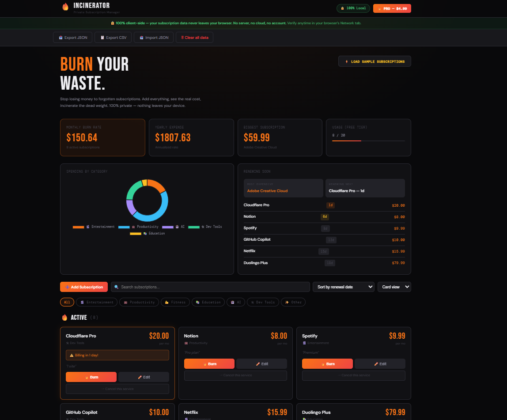Select Notion row in Renewing Soon list
Screen dimensions: 507x420
pyautogui.click(x=324, y=217)
